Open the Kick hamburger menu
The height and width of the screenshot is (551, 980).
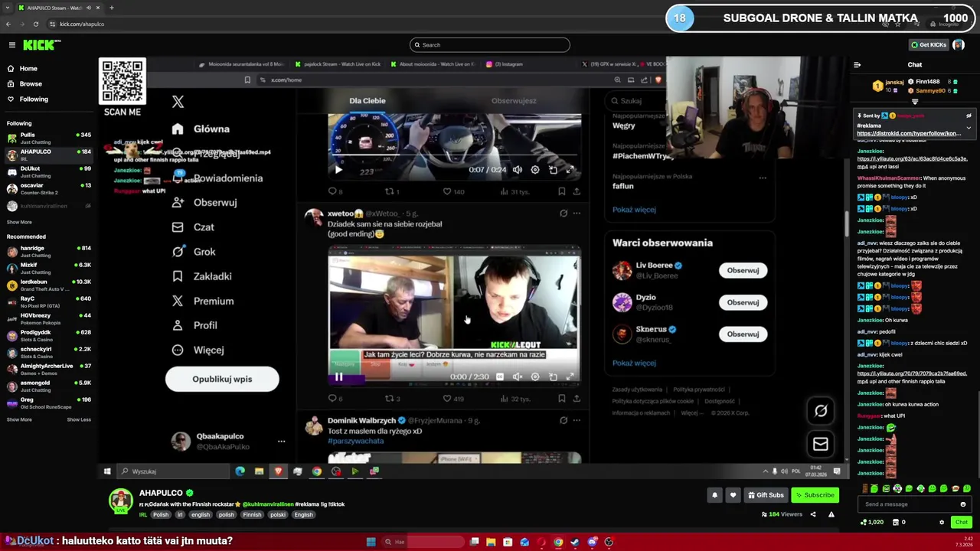pos(11,45)
